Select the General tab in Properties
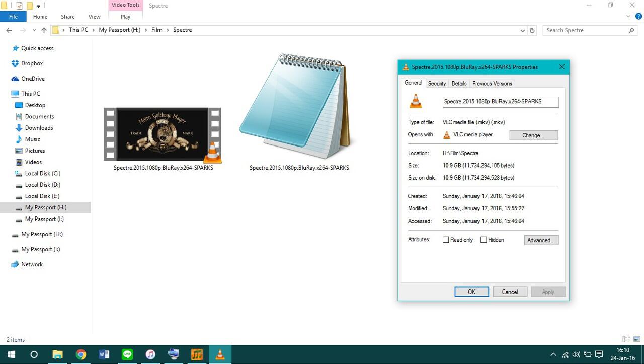The image size is (644, 364). coord(414,83)
